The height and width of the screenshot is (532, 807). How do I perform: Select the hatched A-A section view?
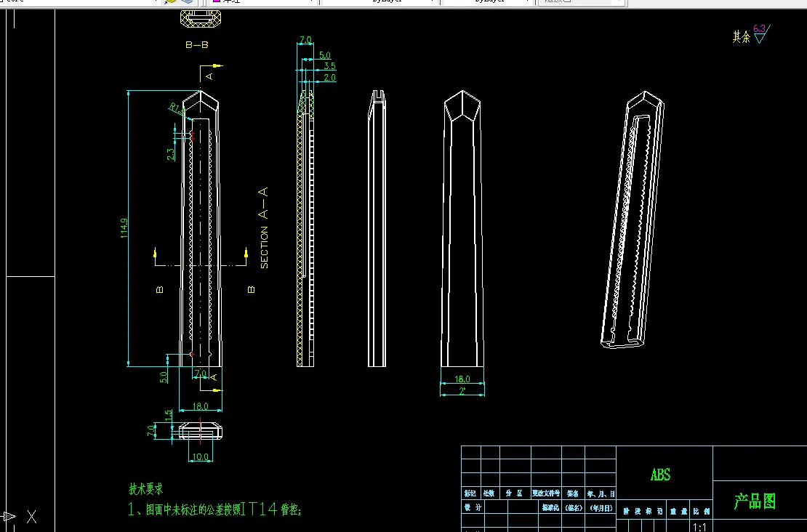click(x=305, y=228)
